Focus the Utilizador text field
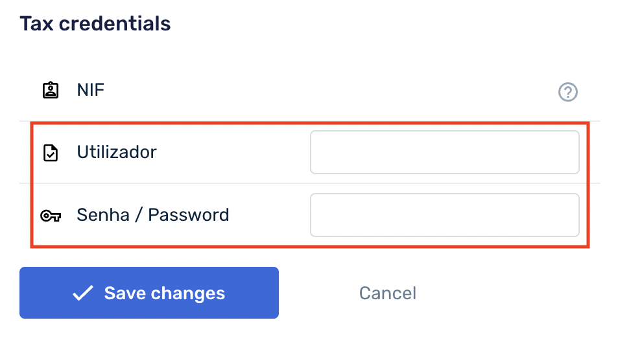This screenshot has width=642, height=364. coord(444,152)
